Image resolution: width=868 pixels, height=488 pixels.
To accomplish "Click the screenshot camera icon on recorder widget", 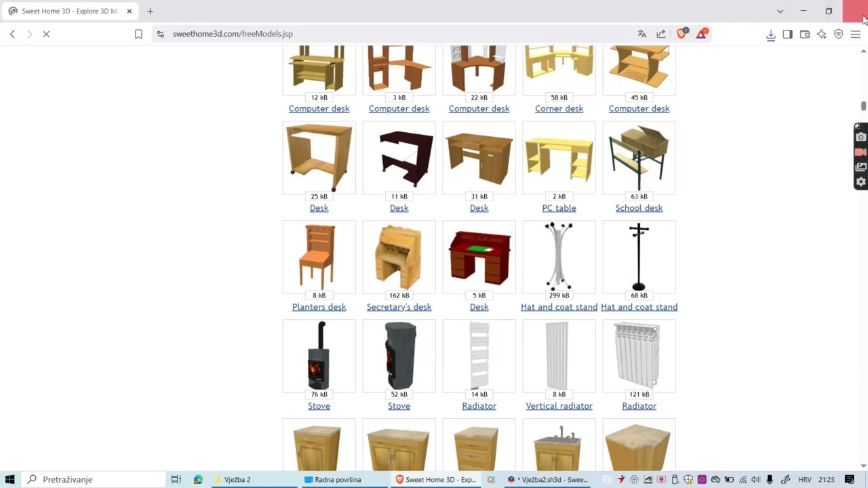I will [861, 137].
